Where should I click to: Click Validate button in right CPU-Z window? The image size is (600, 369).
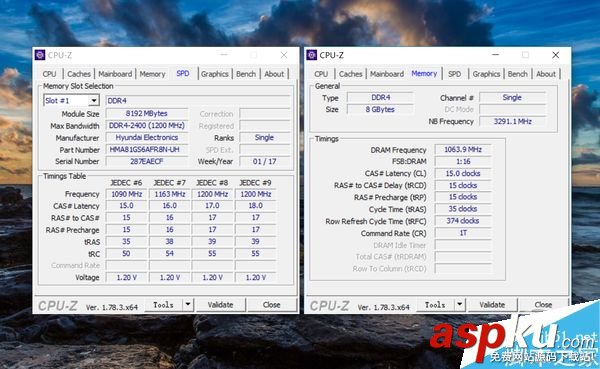coord(492,305)
